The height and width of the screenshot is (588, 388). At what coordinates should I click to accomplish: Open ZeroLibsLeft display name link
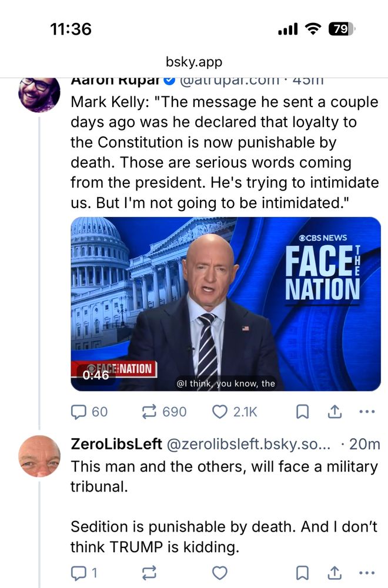click(116, 445)
